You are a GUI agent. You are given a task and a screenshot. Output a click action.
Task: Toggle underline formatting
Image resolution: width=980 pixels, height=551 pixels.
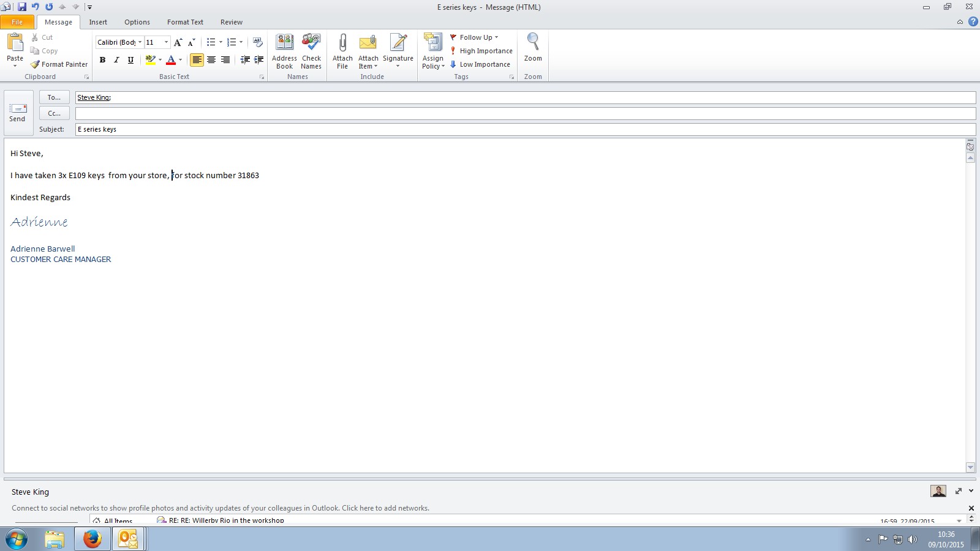[x=130, y=59]
